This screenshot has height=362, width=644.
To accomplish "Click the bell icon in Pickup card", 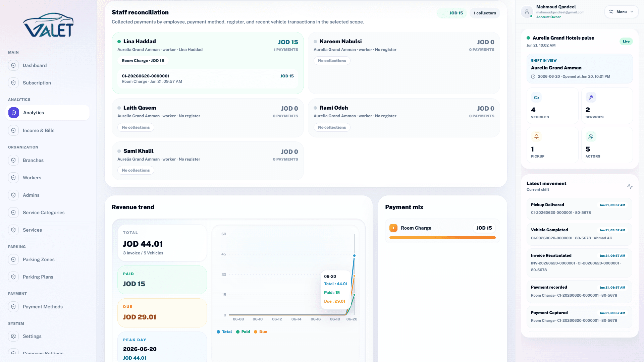I will click(x=537, y=137).
